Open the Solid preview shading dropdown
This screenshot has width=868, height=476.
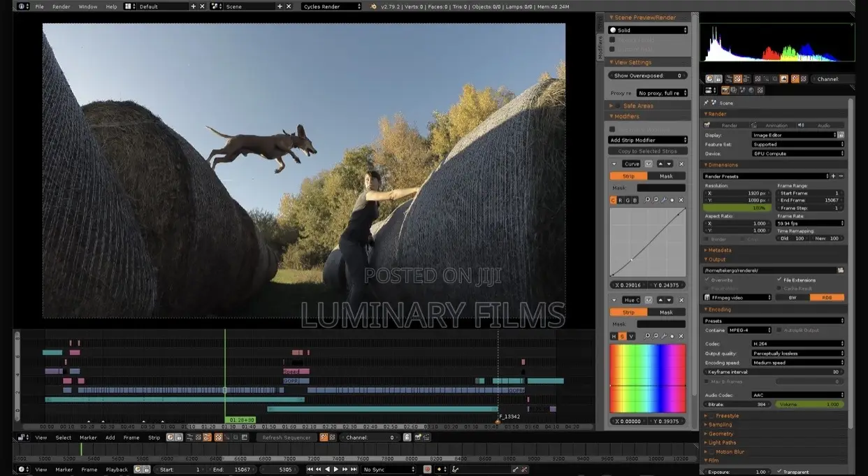click(648, 30)
